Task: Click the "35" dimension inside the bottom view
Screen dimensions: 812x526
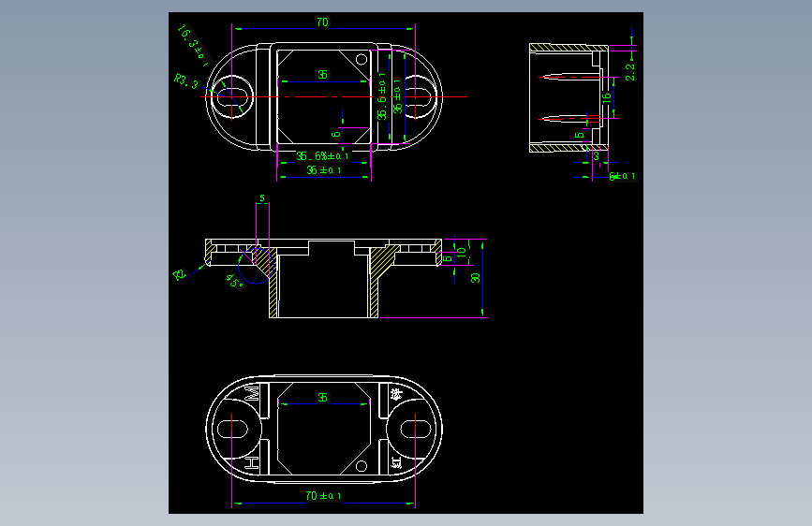Action: point(322,398)
